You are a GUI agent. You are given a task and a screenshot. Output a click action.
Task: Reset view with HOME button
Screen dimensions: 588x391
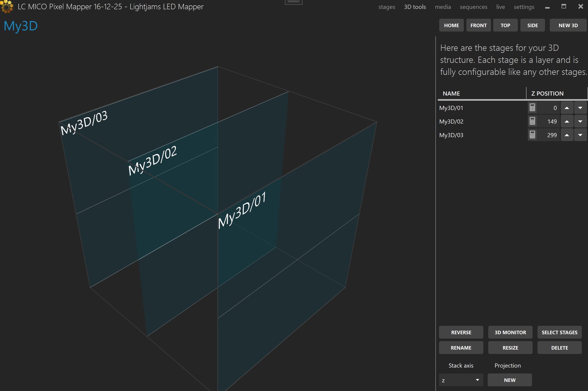pyautogui.click(x=451, y=25)
